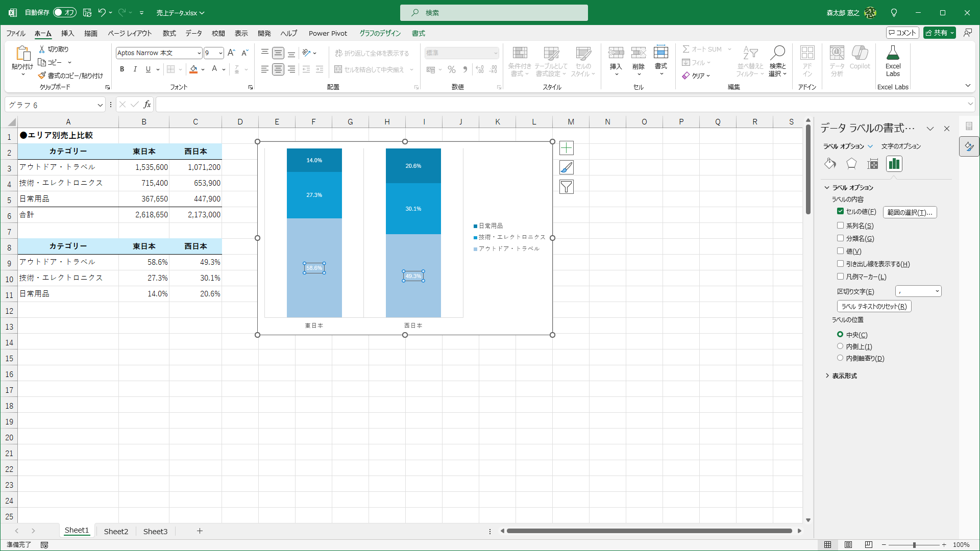This screenshot has height=551, width=980.
Task: Switch to Sheet2 tab
Action: (116, 531)
